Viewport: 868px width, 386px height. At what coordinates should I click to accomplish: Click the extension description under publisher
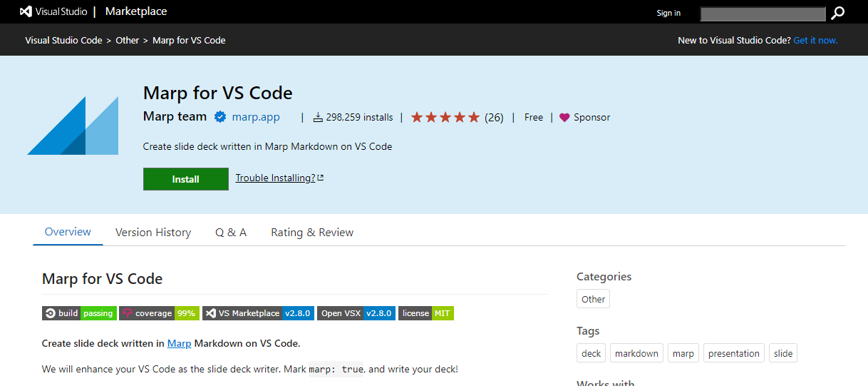coord(268,146)
